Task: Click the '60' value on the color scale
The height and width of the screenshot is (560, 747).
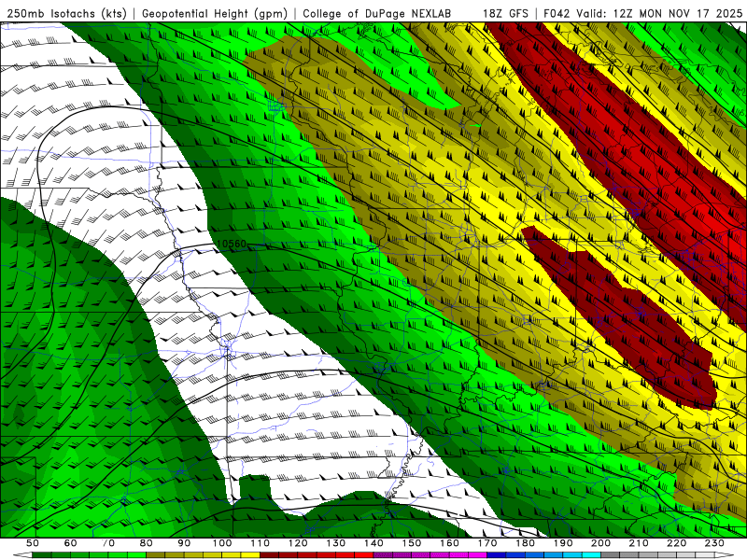Action: pos(70,543)
